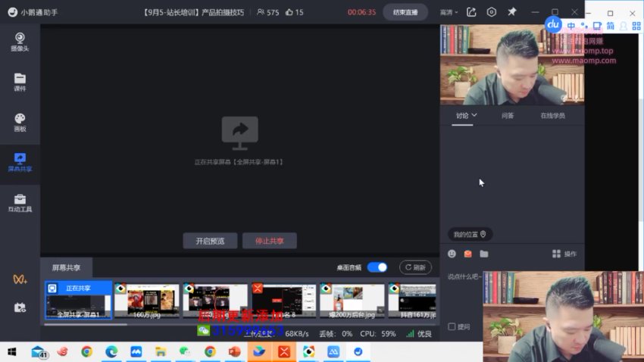644x362 pixels.
Task: Select the 画板 drawing board tool
Action: [x=20, y=122]
